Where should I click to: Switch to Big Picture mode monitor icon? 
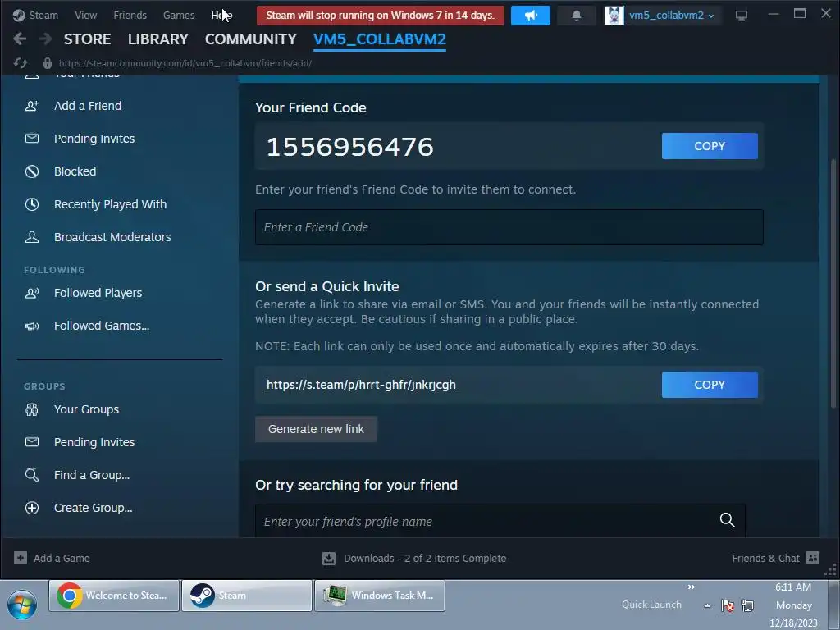click(x=742, y=15)
